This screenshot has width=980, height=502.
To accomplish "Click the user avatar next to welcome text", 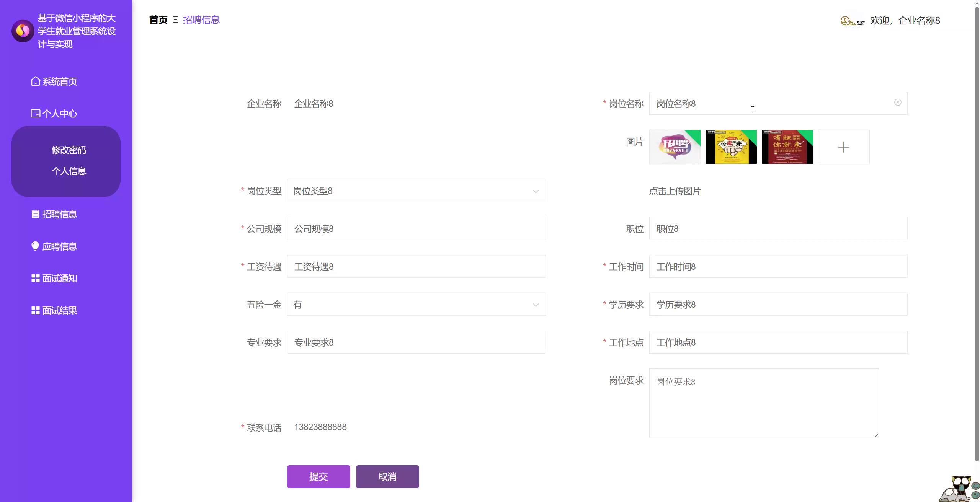I will [x=852, y=21].
